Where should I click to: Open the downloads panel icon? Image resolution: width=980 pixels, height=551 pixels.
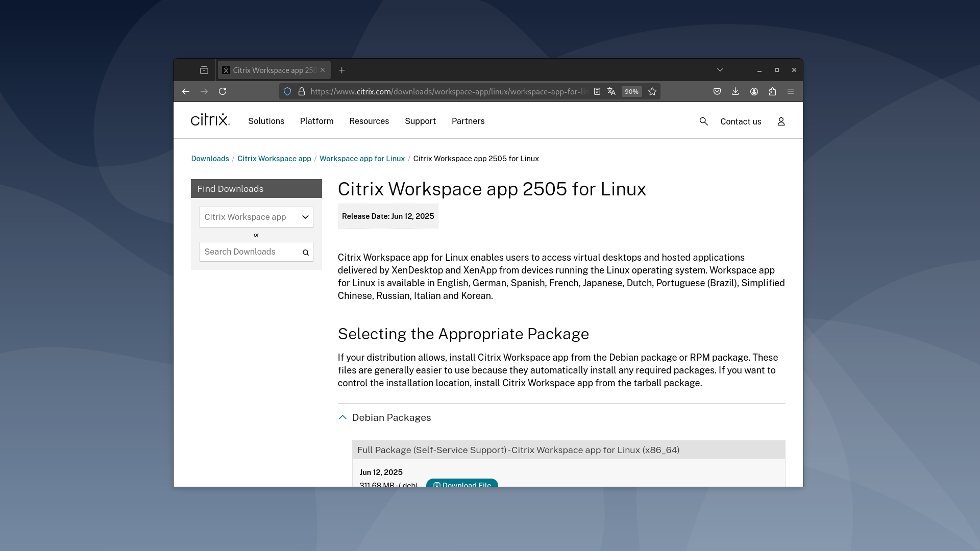pyautogui.click(x=736, y=91)
